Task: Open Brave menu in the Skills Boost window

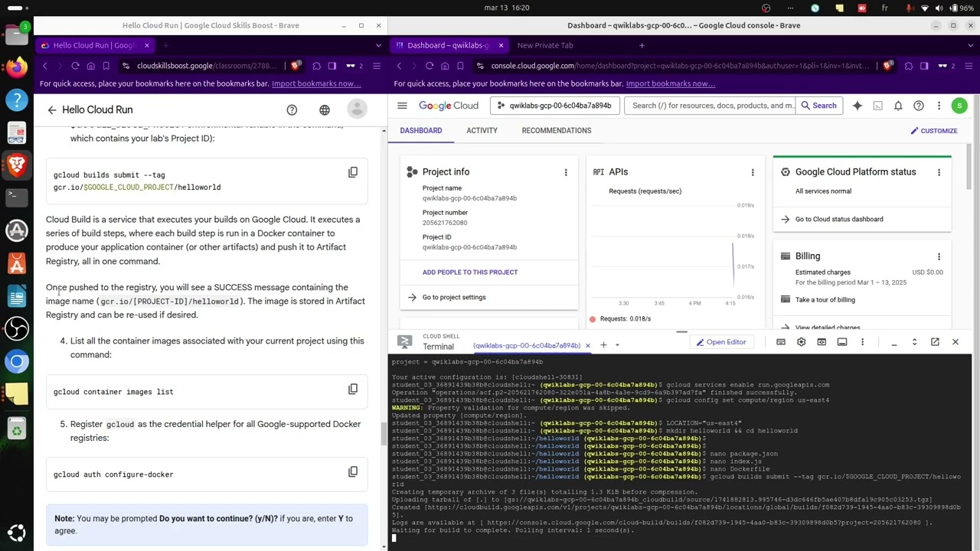Action: point(376,66)
